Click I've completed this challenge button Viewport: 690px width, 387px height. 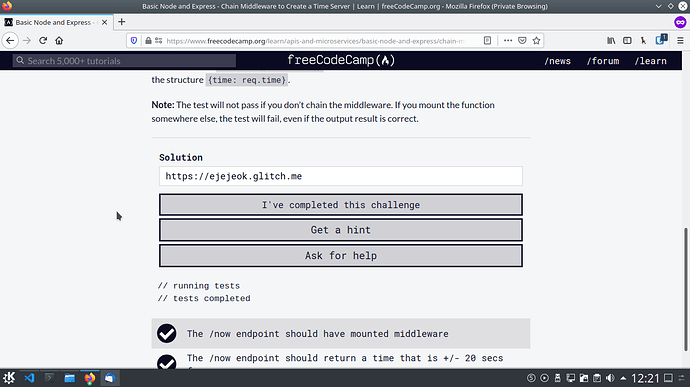click(x=341, y=205)
